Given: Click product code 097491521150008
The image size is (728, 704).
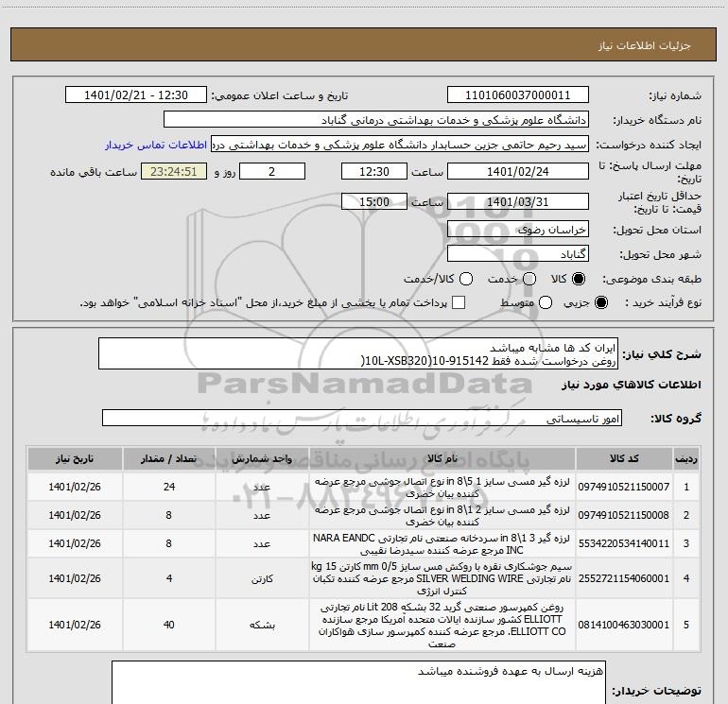Looking at the screenshot, I should 624,515.
